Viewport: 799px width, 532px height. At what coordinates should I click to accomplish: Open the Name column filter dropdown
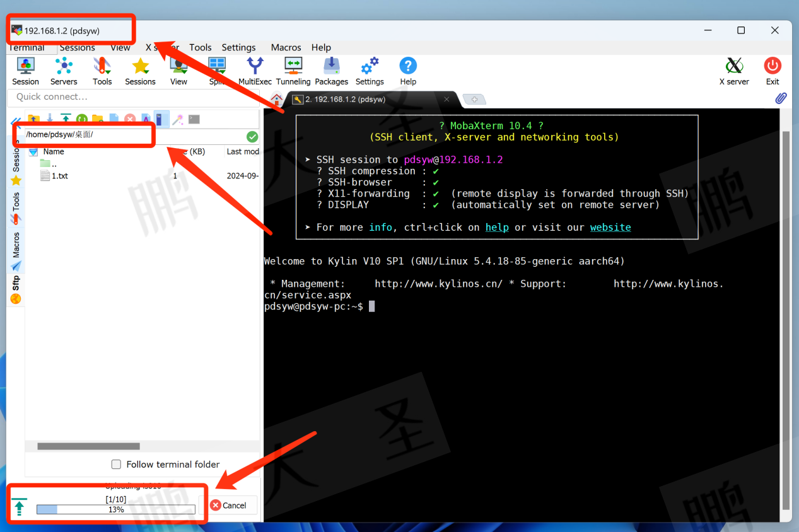[x=33, y=152]
